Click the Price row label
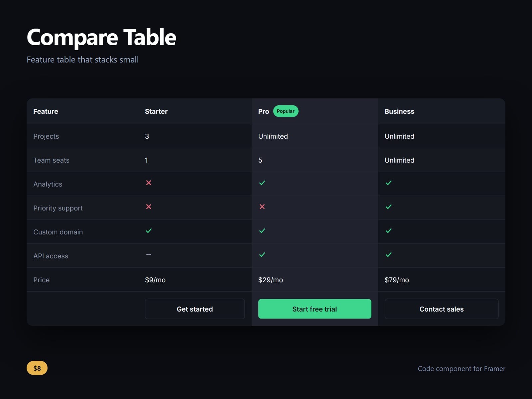 42,280
